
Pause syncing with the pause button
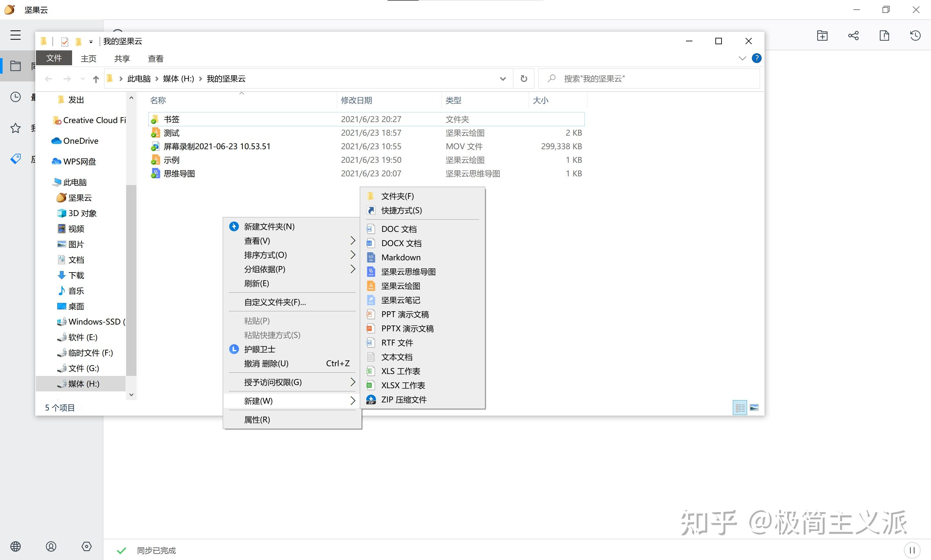[x=912, y=550]
